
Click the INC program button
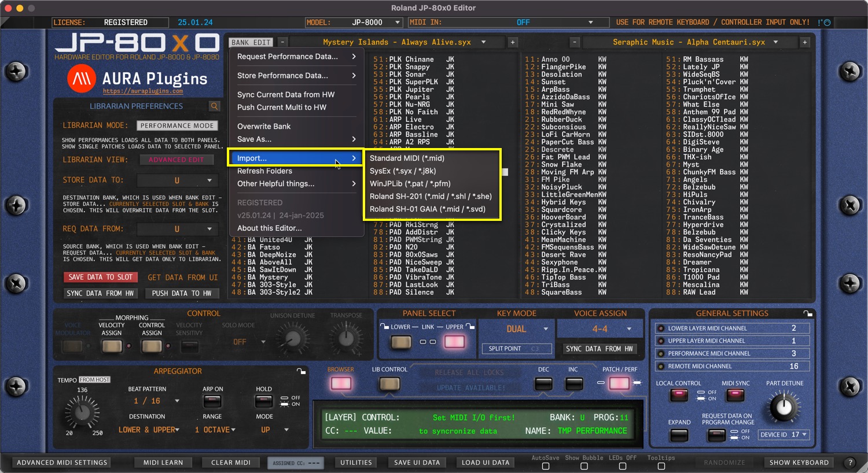[573, 383]
